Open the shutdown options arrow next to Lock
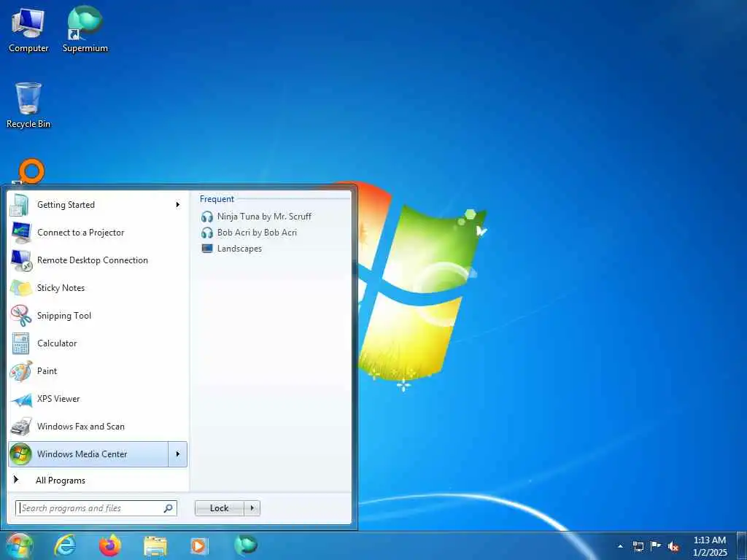 pos(252,508)
